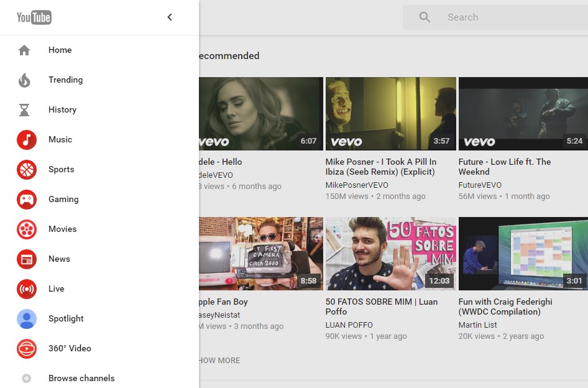588x388 pixels.
Task: Click the 56M views text
Action: (478, 196)
